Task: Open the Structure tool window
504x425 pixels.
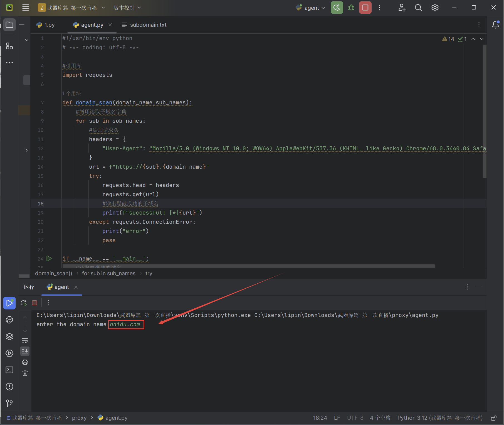Action: [9, 46]
